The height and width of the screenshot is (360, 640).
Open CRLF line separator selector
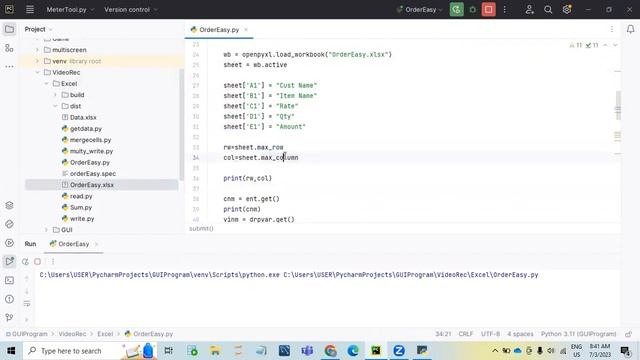[466, 334]
